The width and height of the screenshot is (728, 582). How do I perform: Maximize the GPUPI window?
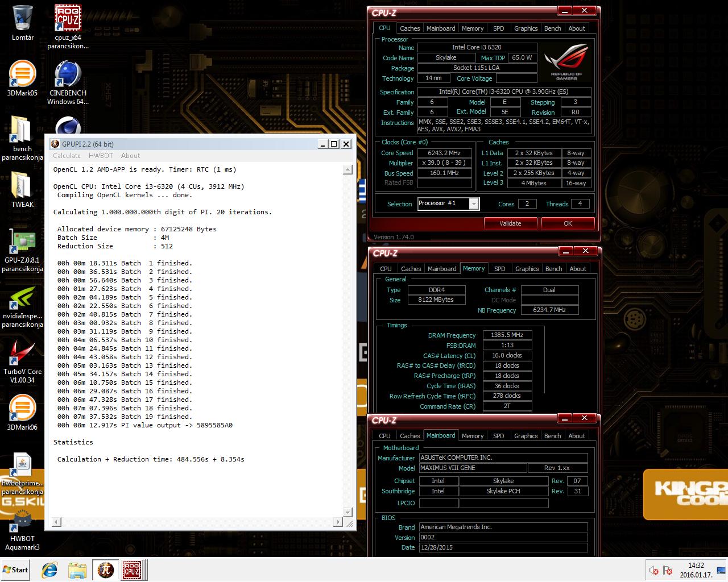pos(334,144)
